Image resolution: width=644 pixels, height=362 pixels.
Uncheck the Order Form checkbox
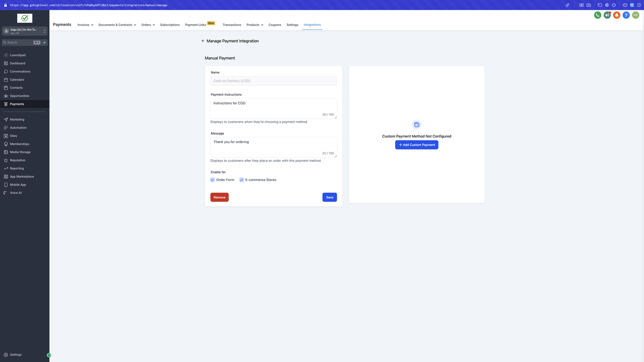pyautogui.click(x=213, y=180)
